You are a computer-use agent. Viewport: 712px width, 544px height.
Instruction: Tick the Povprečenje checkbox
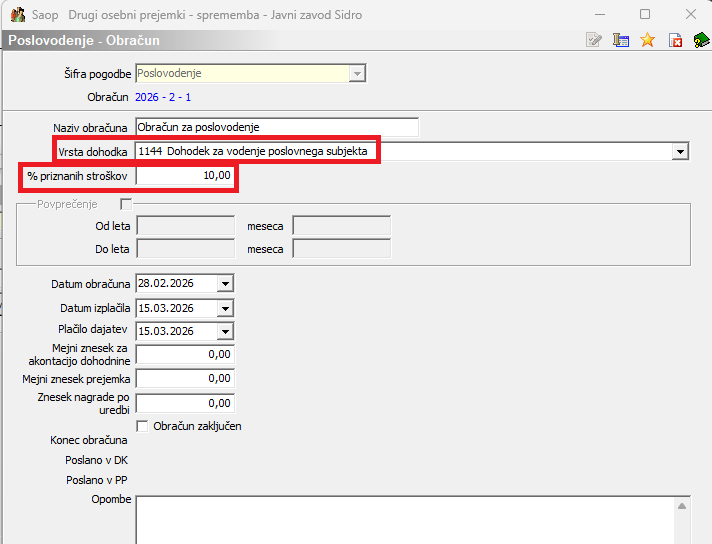pos(126,204)
